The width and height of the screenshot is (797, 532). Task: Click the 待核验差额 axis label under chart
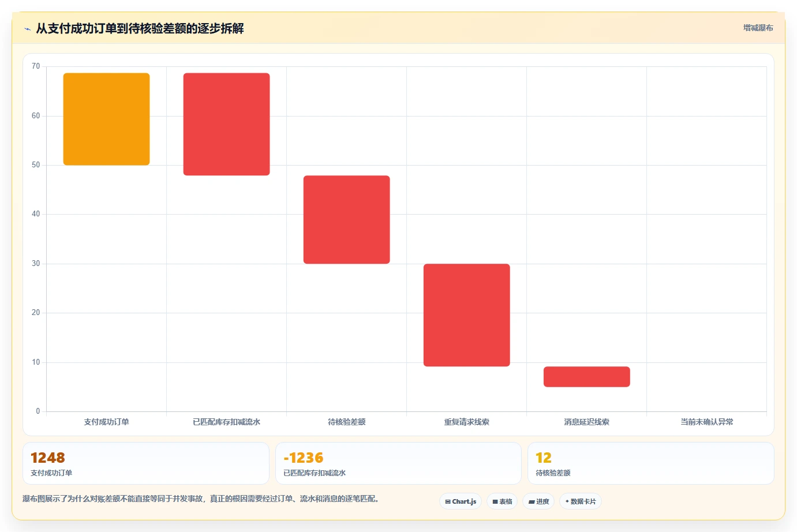pyautogui.click(x=347, y=422)
